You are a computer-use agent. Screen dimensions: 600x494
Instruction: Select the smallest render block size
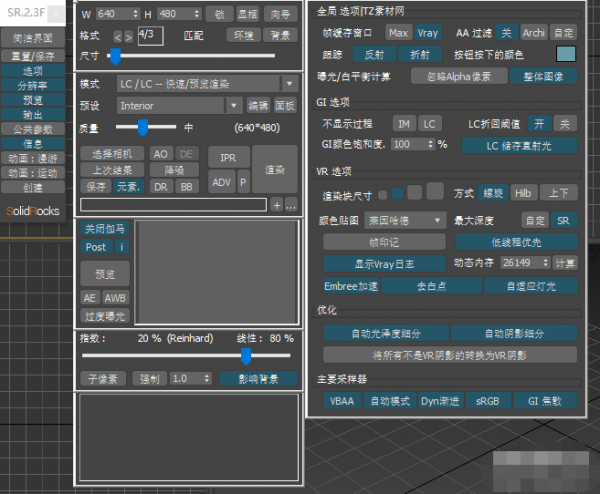point(382,195)
